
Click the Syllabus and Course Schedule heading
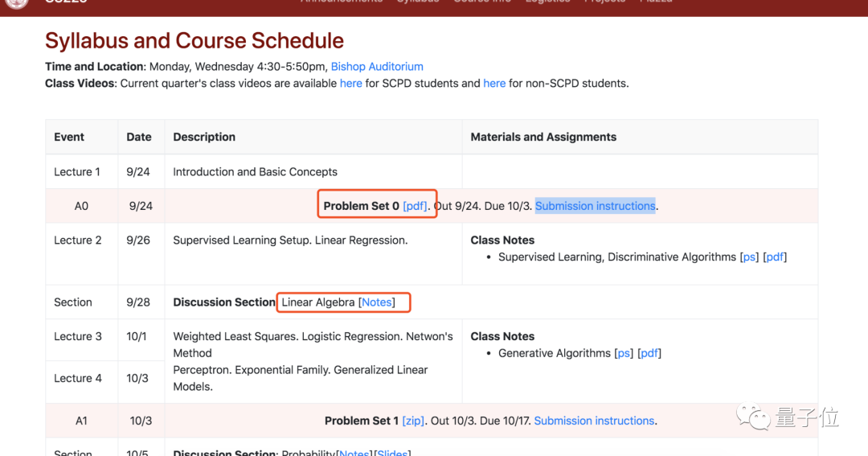194,41
